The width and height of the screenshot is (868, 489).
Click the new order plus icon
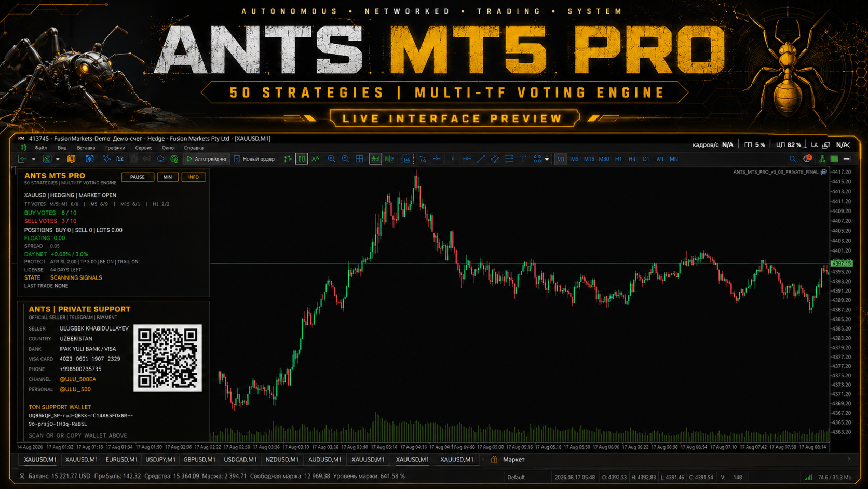(237, 159)
